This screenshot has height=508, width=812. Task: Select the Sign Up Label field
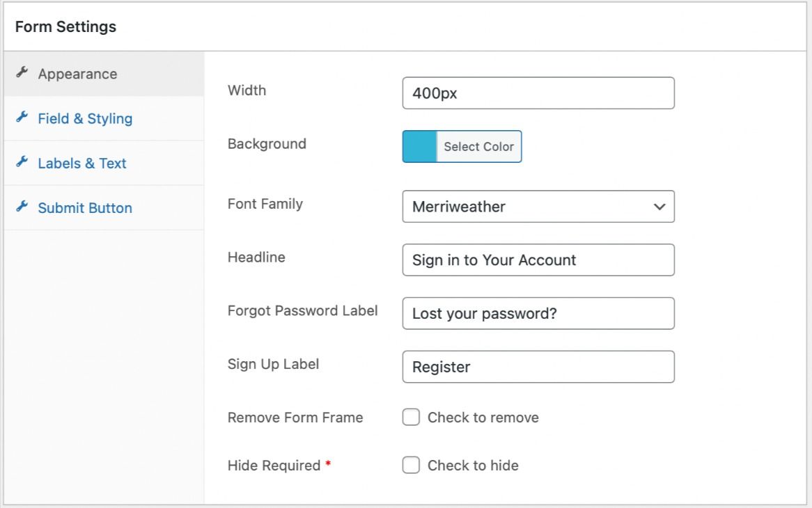(x=538, y=367)
